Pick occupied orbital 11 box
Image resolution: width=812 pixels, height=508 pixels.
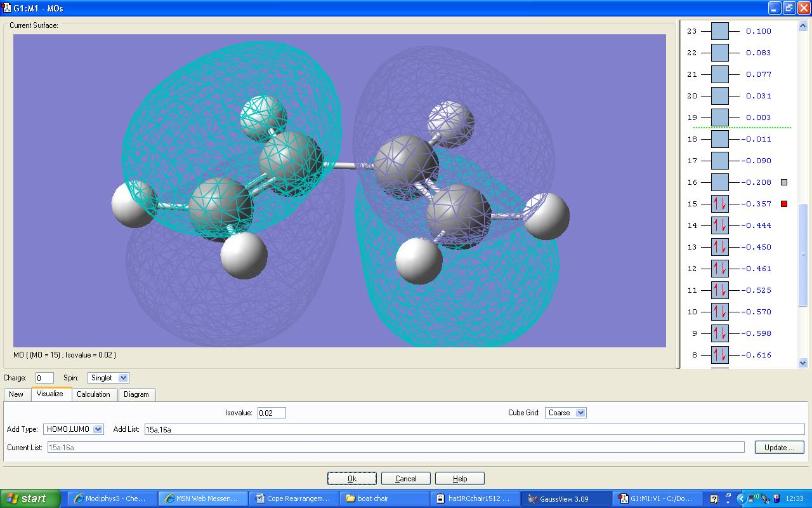[720, 290]
